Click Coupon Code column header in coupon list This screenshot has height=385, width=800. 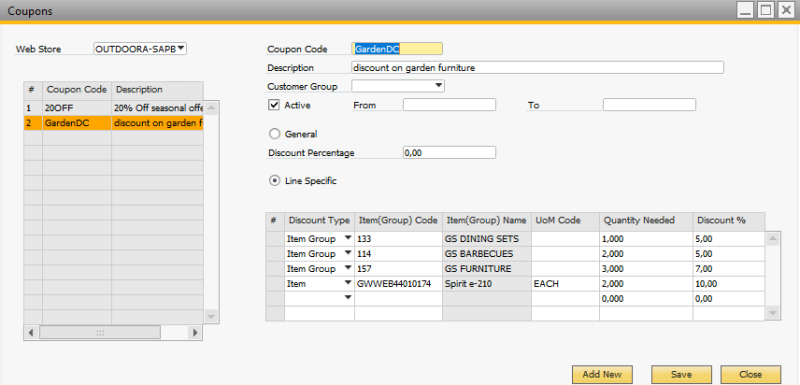pyautogui.click(x=77, y=90)
